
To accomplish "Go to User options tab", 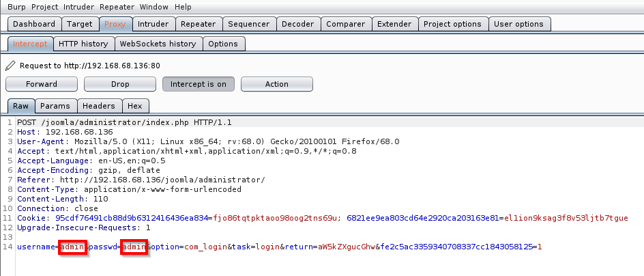I will coord(518,24).
